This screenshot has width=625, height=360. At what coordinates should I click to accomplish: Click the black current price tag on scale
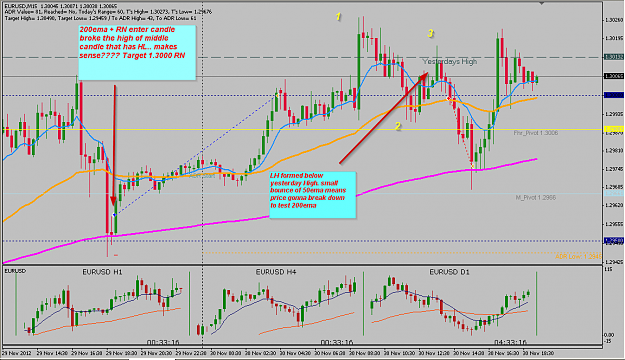pyautogui.click(x=614, y=76)
